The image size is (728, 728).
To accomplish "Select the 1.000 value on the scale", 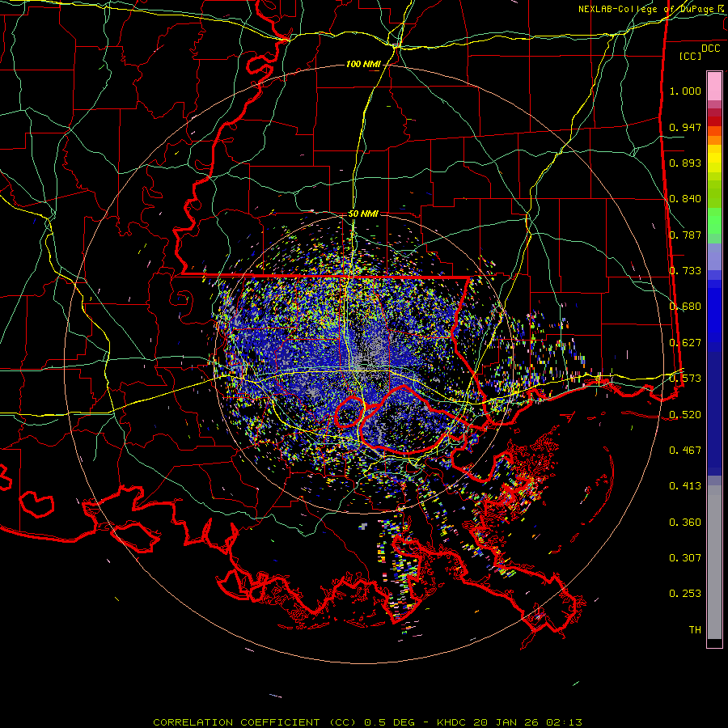I will point(685,91).
